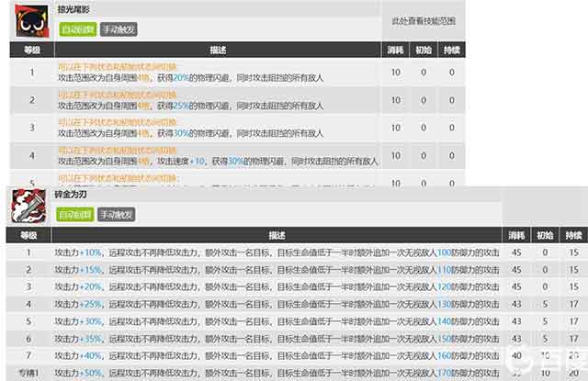
Task: Click level number 6 in the 碎金为刃 table
Action: [x=28, y=338]
